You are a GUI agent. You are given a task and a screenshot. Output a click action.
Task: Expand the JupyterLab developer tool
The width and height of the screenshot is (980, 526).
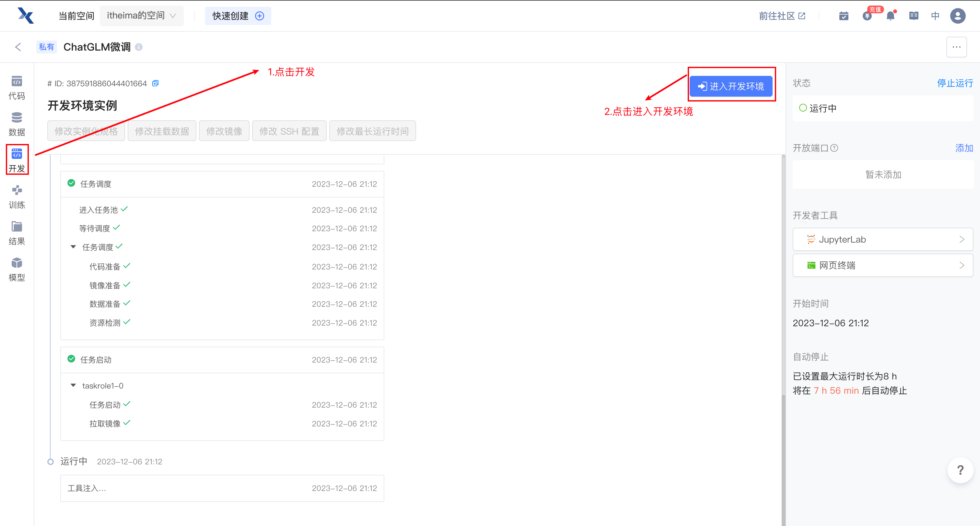click(882, 239)
